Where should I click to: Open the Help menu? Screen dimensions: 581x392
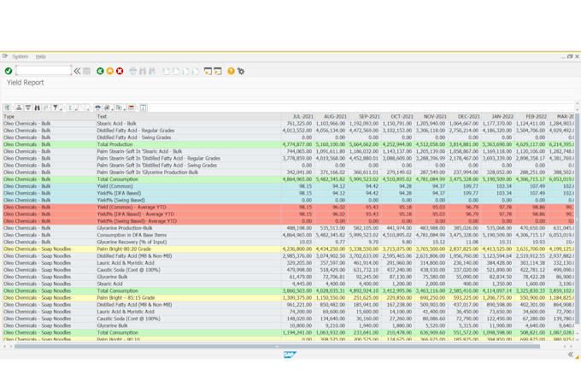(x=41, y=56)
